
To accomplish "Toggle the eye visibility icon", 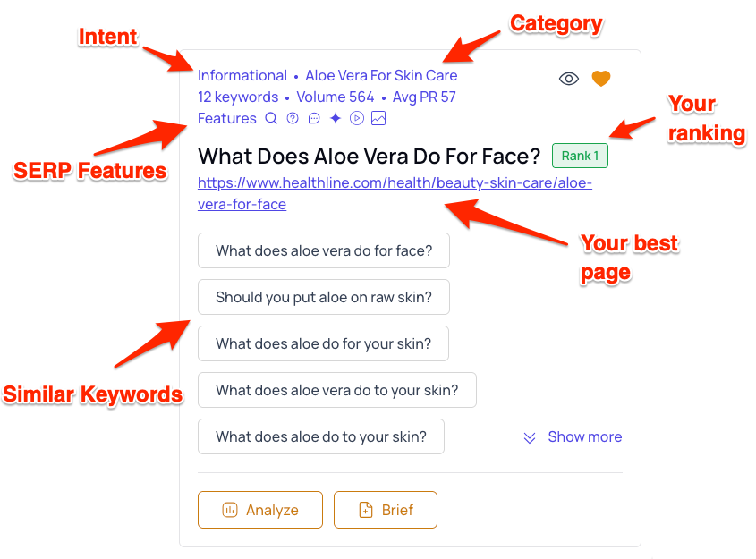I will point(569,79).
